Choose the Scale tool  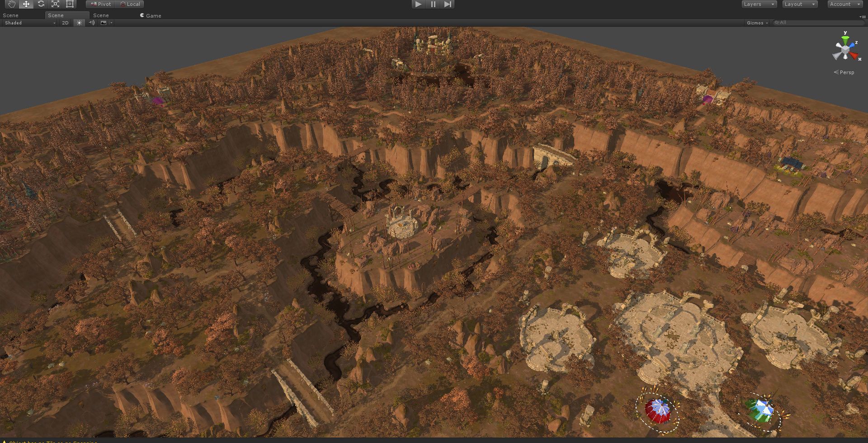(55, 4)
